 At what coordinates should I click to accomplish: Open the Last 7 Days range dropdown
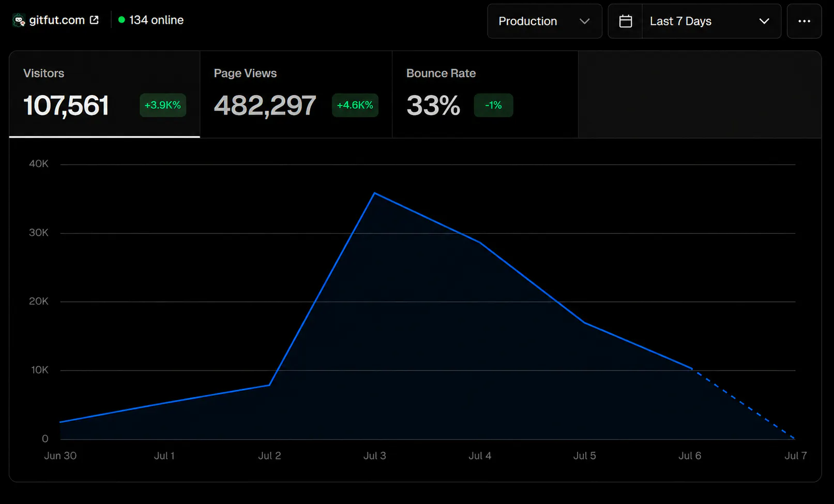[x=711, y=21]
